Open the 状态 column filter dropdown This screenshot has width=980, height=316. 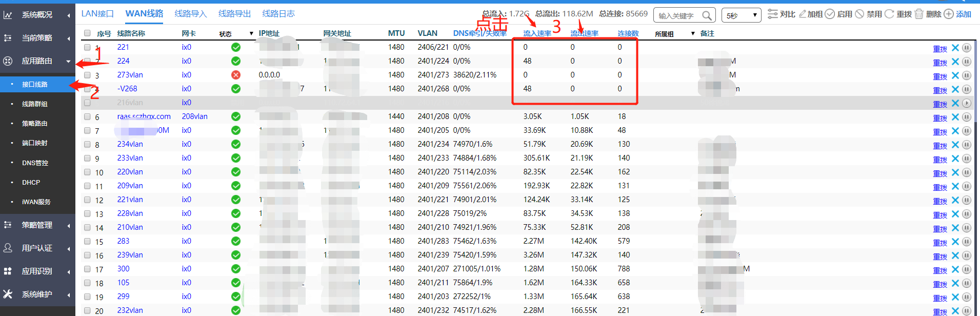tap(251, 34)
